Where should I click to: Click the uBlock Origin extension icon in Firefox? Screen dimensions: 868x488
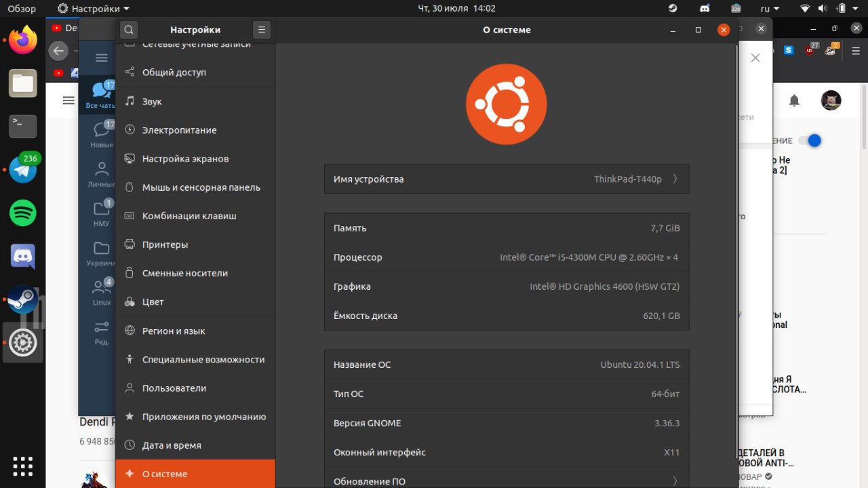(811, 50)
